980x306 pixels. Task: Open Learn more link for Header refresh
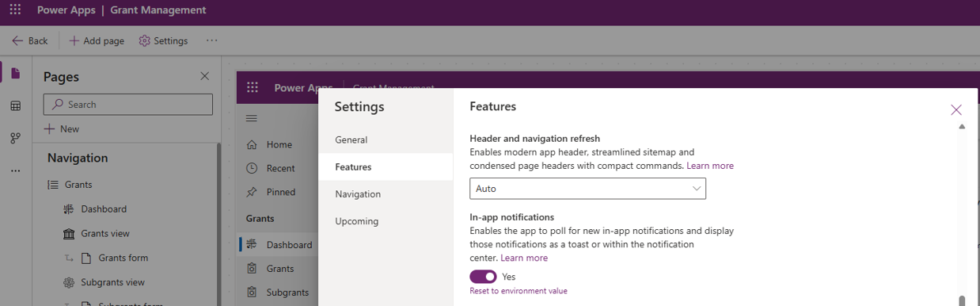point(710,166)
